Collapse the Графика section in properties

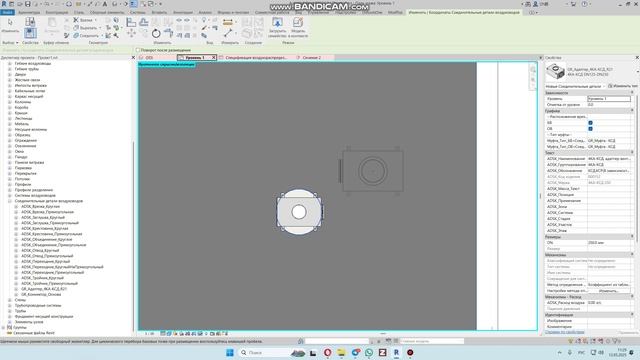[632, 111]
